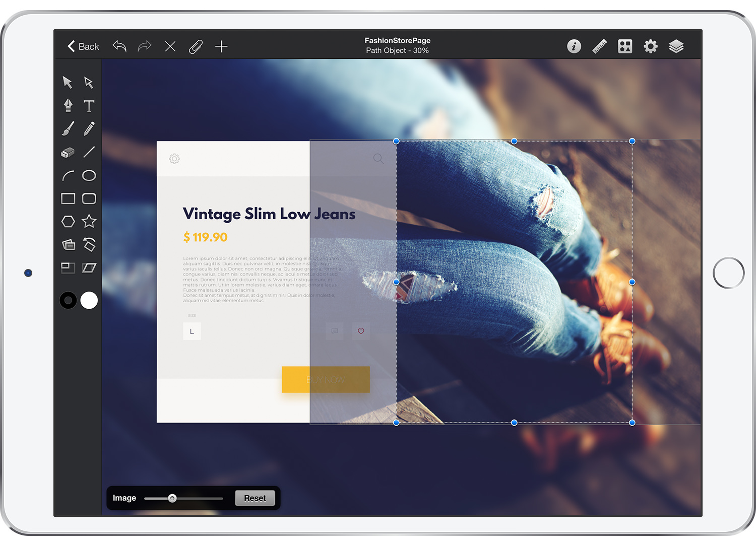Pick the Eraser tool
Image resolution: width=756 pixels, height=546 pixels.
click(x=68, y=152)
